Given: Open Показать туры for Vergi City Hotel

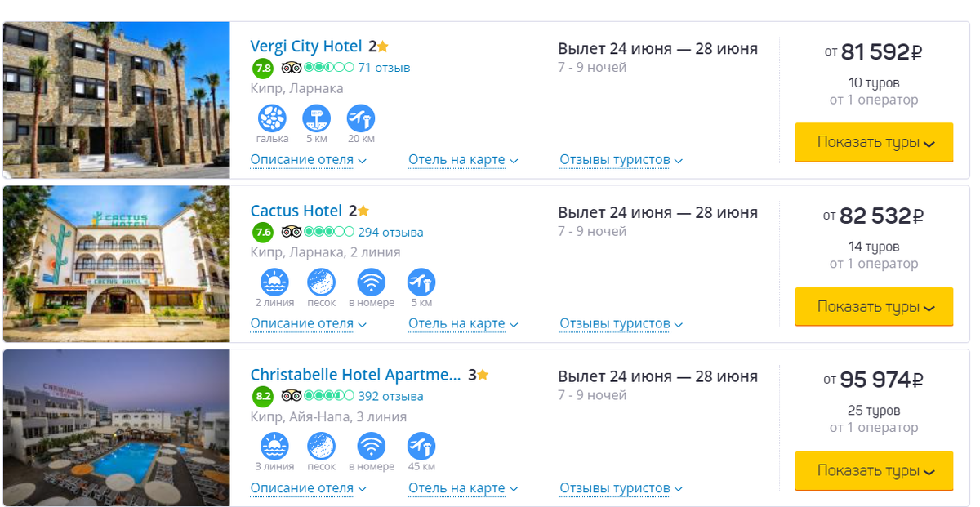Looking at the screenshot, I should click(x=874, y=142).
